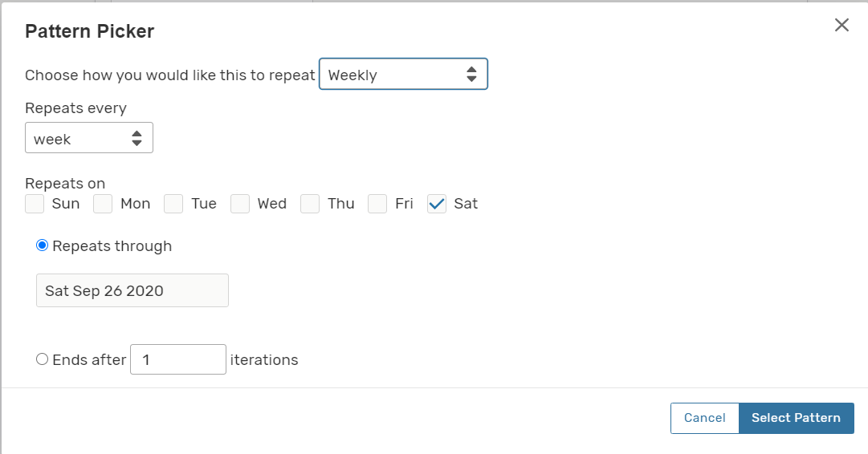Uncheck the Sat checkbox
This screenshot has width=868, height=454.
(x=438, y=204)
